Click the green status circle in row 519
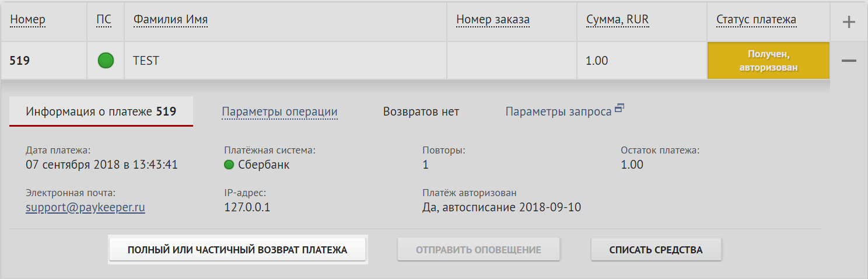The width and height of the screenshot is (868, 279). (x=106, y=60)
